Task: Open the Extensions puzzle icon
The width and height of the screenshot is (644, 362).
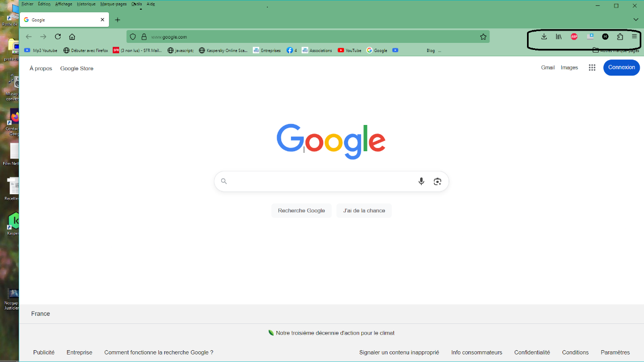Action: tap(620, 36)
